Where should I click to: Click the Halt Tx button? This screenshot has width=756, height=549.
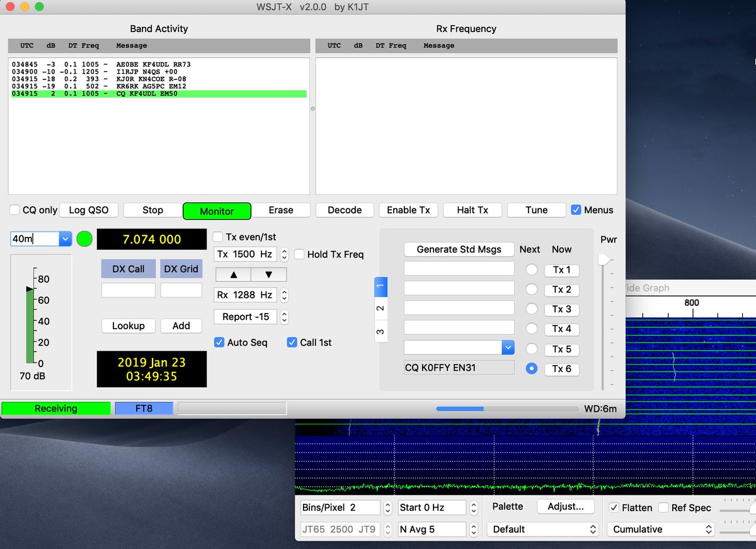[472, 210]
